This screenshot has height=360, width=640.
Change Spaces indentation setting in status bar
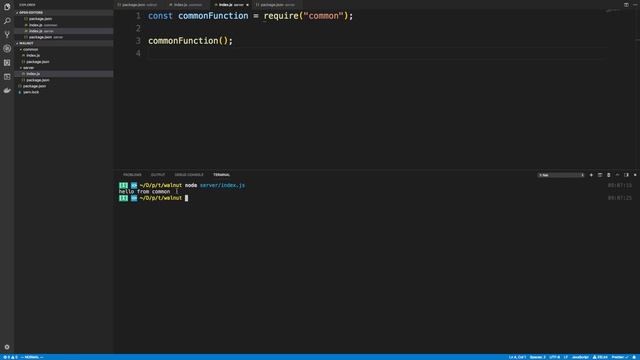(538, 357)
